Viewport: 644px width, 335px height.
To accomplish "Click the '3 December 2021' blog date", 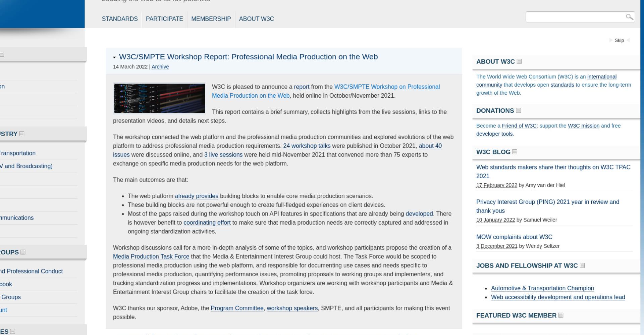I will pyautogui.click(x=497, y=246).
